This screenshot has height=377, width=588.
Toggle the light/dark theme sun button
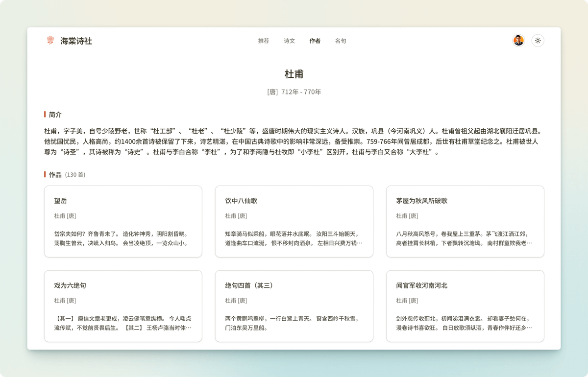538,41
